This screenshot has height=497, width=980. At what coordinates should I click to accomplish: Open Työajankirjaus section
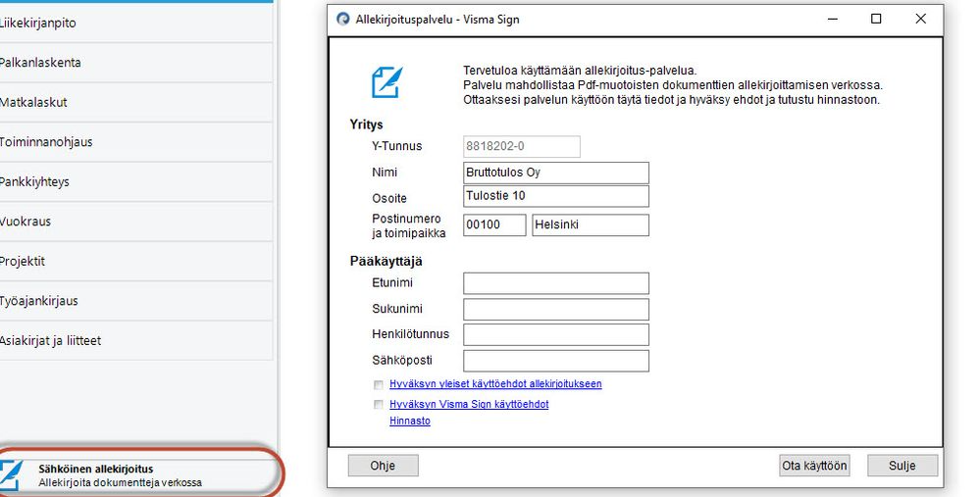click(135, 301)
